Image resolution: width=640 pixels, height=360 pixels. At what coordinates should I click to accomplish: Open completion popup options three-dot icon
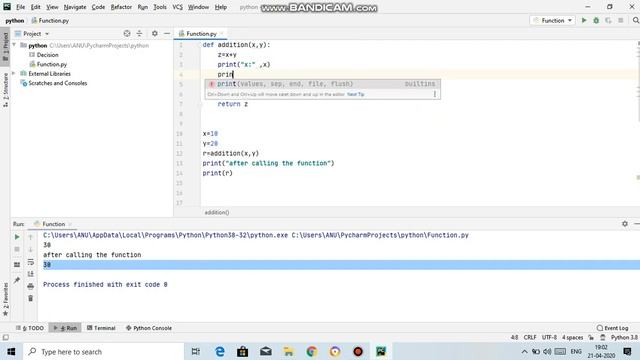435,94
